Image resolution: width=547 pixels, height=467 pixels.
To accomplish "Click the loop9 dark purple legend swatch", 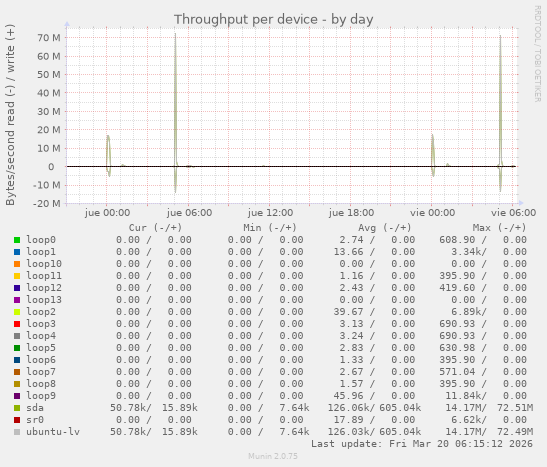I will 17,396.
